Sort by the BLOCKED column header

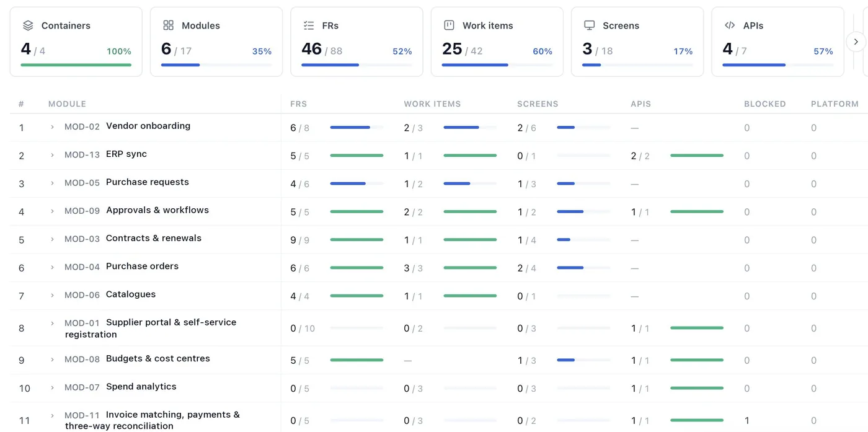764,104
